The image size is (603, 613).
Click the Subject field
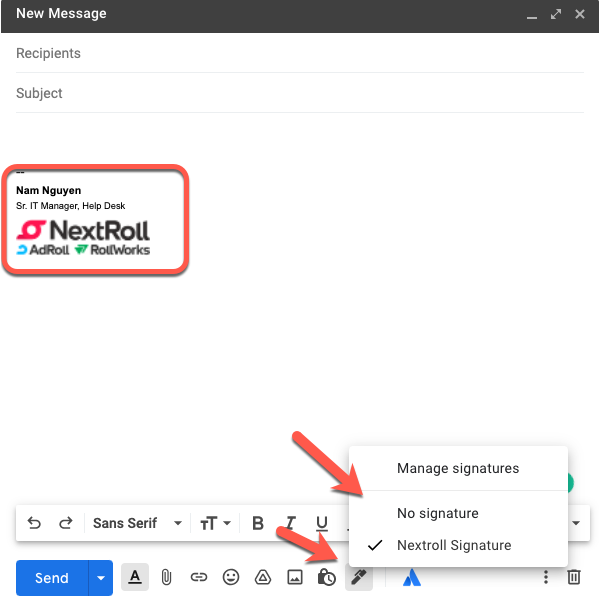(x=300, y=93)
